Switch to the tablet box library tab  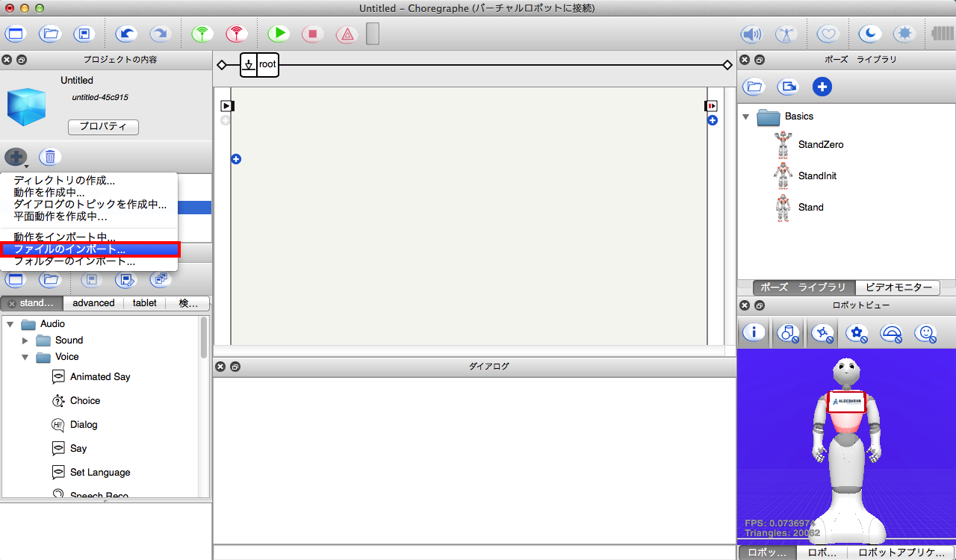(x=145, y=303)
